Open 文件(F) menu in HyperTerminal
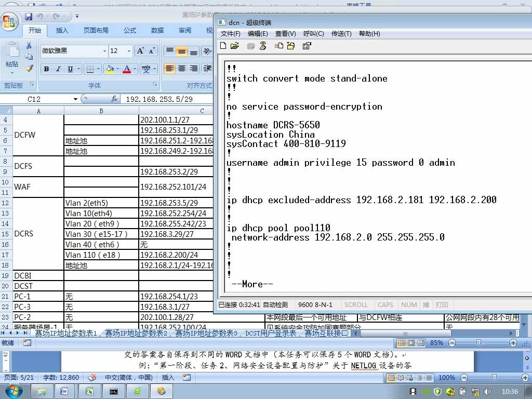Viewport: 532px width, 399px height. tap(230, 34)
